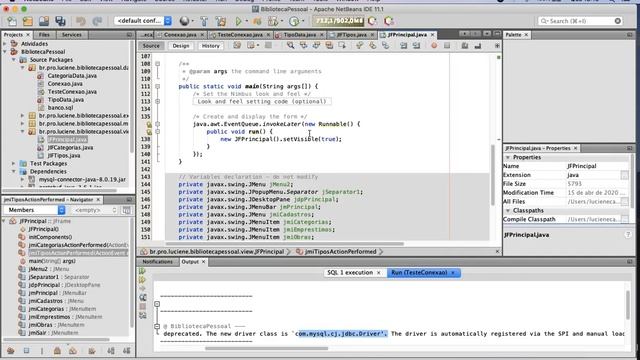Screen dimensions: 640x360
Task: Open the TipoData.java editor tab
Action: click(x=299, y=35)
